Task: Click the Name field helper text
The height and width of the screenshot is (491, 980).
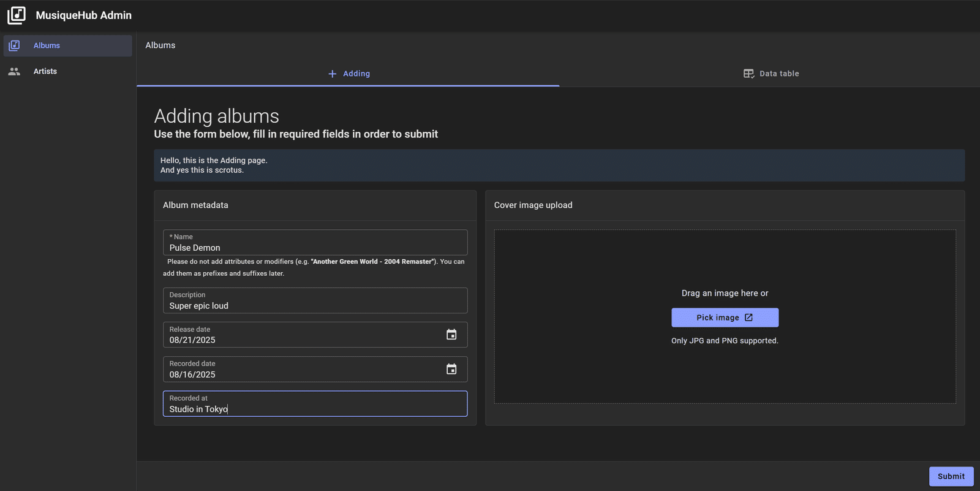Action: click(314, 267)
